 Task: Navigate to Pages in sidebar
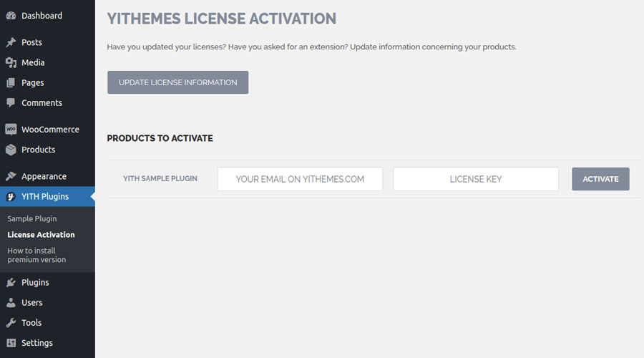(x=32, y=82)
